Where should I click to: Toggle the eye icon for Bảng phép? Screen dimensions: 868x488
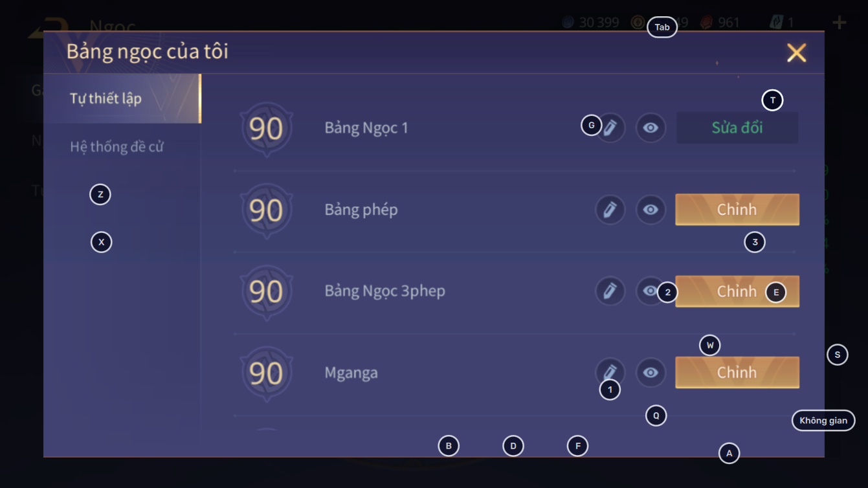651,210
